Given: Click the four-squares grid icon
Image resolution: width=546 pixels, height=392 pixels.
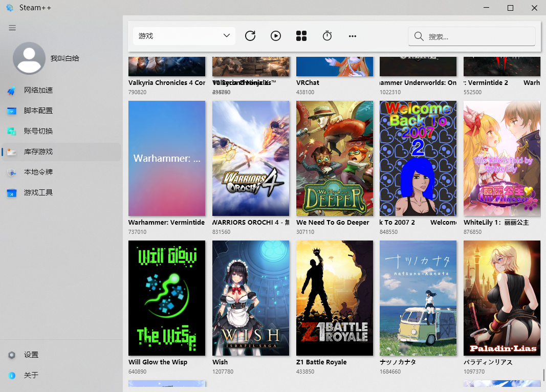Looking at the screenshot, I should click(301, 36).
